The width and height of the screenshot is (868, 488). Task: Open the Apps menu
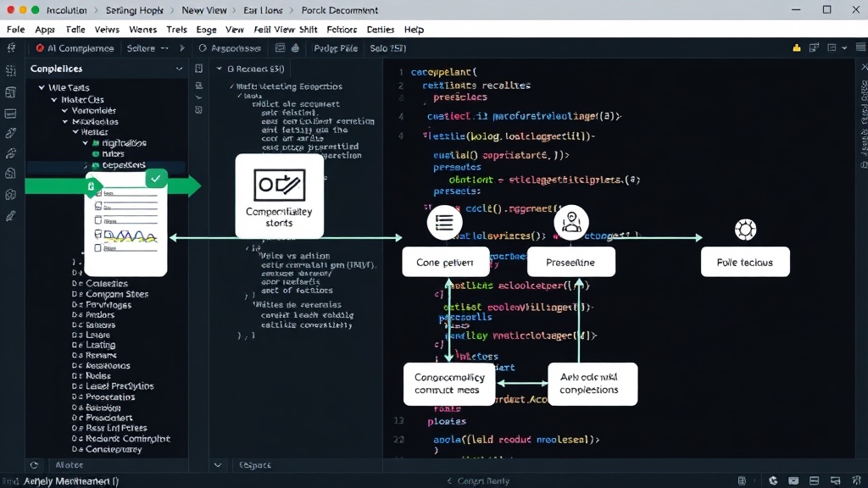(45, 30)
